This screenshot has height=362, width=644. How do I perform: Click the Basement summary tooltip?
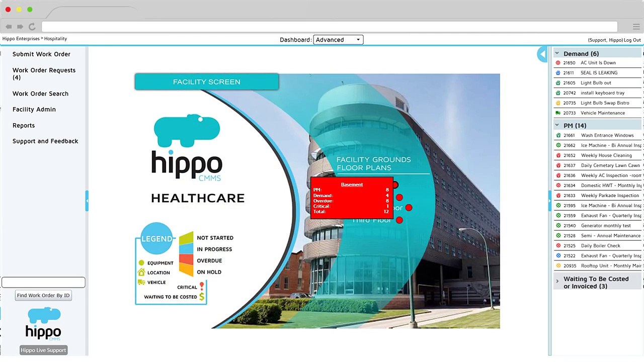tap(352, 198)
